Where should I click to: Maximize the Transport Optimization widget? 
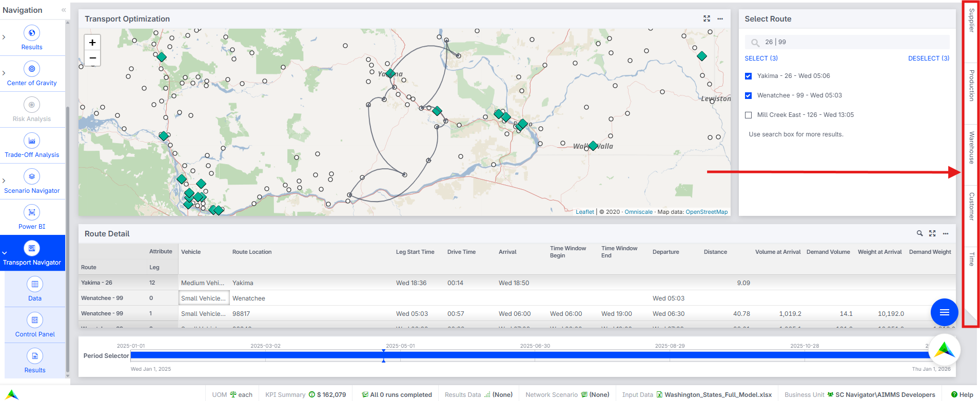coord(707,18)
